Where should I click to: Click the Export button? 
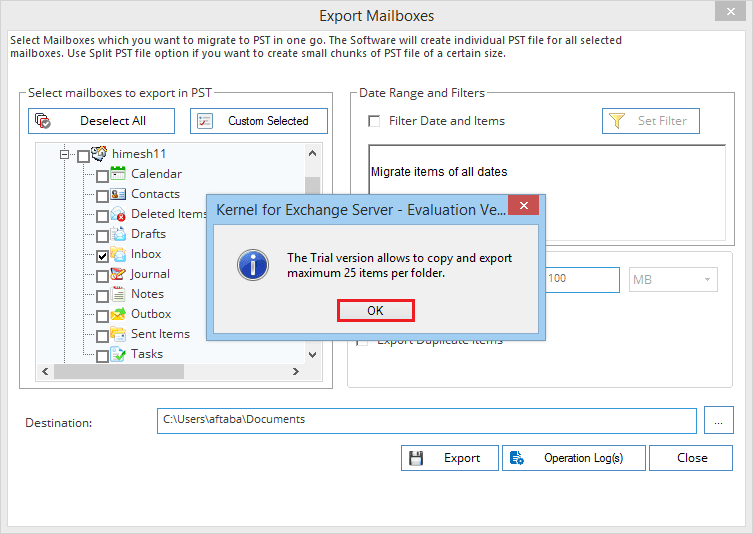pyautogui.click(x=450, y=458)
